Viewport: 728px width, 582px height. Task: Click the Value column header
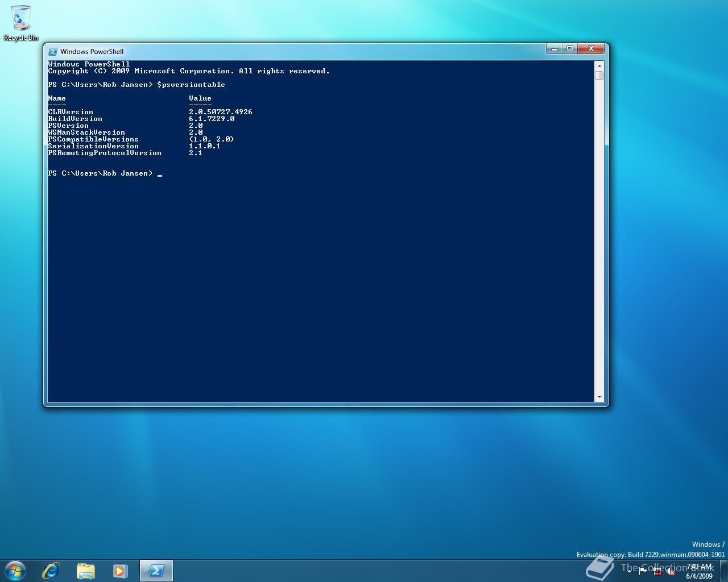click(200, 98)
